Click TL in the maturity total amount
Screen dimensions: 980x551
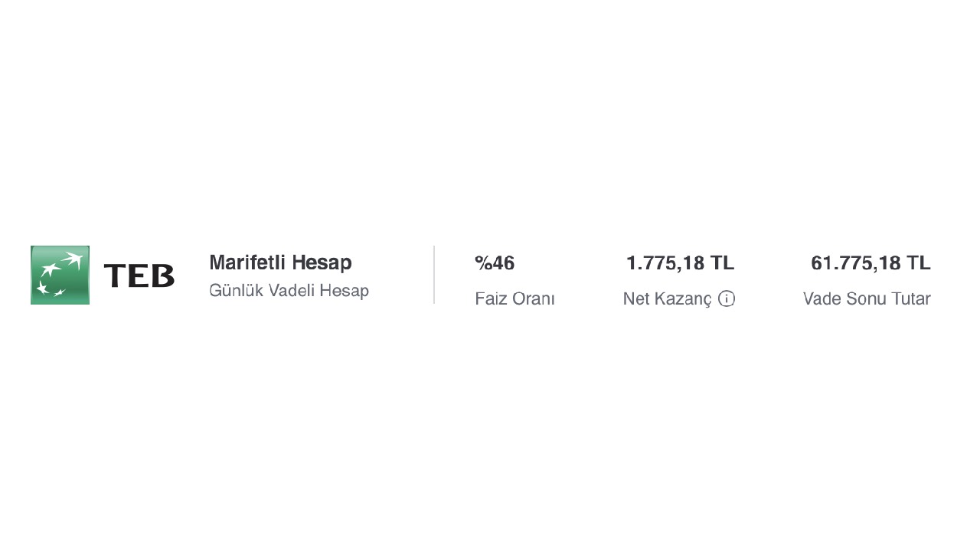point(919,263)
